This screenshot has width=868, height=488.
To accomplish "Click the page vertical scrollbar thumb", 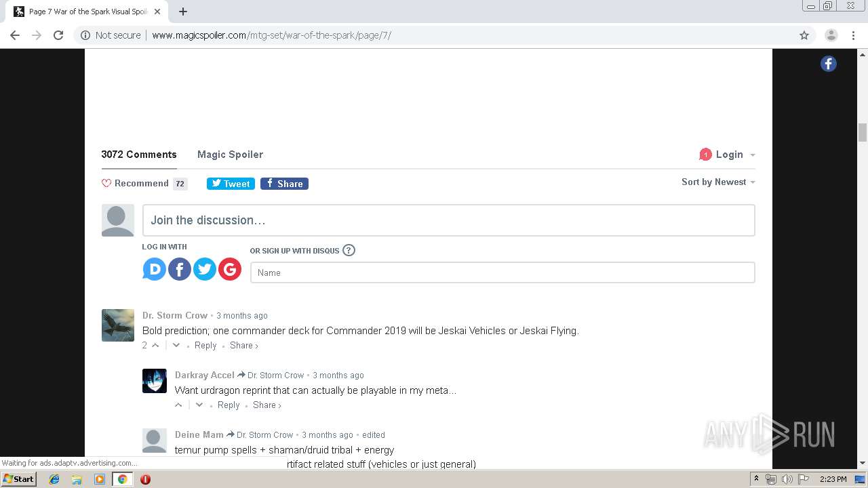I will [x=863, y=132].
